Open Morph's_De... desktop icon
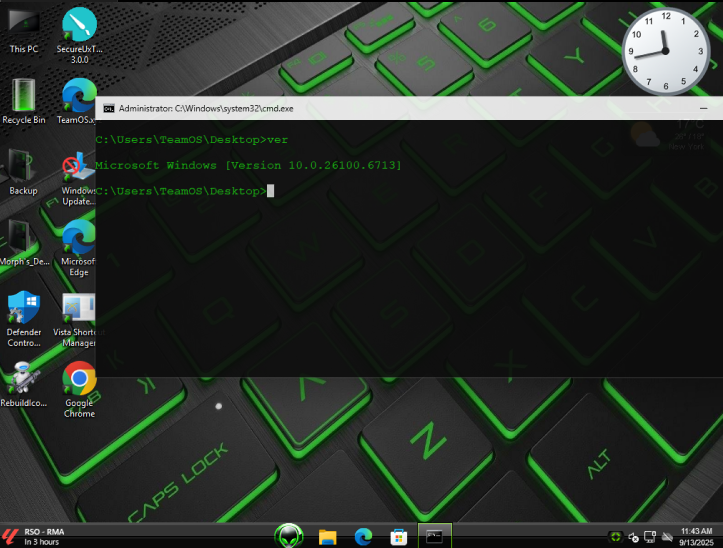Viewport: 723px width, 548px height. click(x=24, y=243)
